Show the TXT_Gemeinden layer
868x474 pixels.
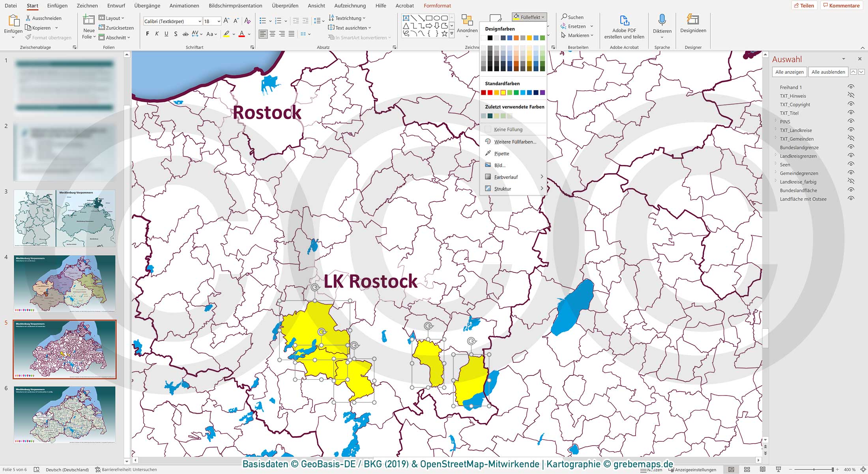pos(851,139)
